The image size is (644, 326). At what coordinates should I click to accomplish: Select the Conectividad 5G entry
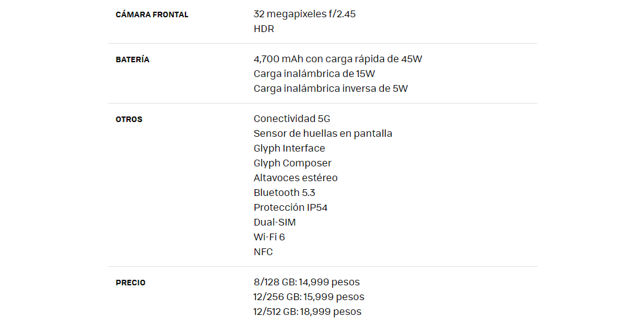pyautogui.click(x=291, y=119)
